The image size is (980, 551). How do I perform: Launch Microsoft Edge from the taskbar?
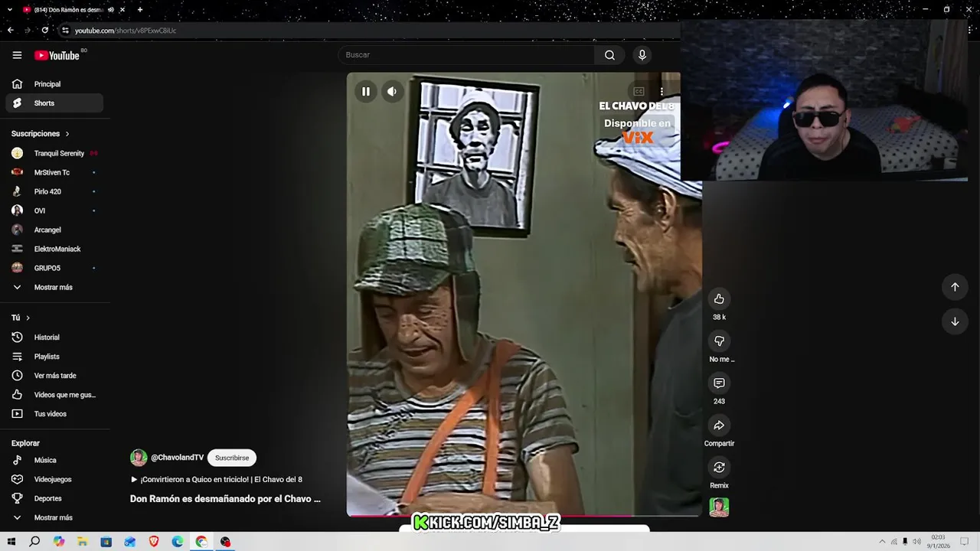tap(178, 542)
